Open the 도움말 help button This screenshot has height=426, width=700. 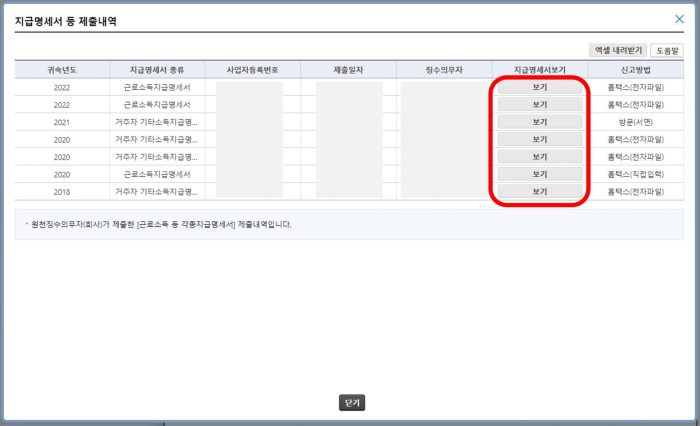[x=667, y=50]
